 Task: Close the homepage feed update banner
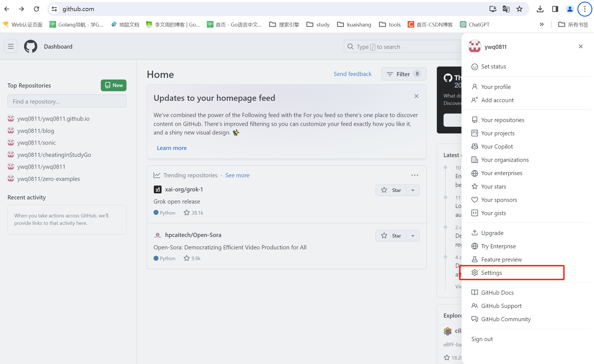(x=416, y=96)
